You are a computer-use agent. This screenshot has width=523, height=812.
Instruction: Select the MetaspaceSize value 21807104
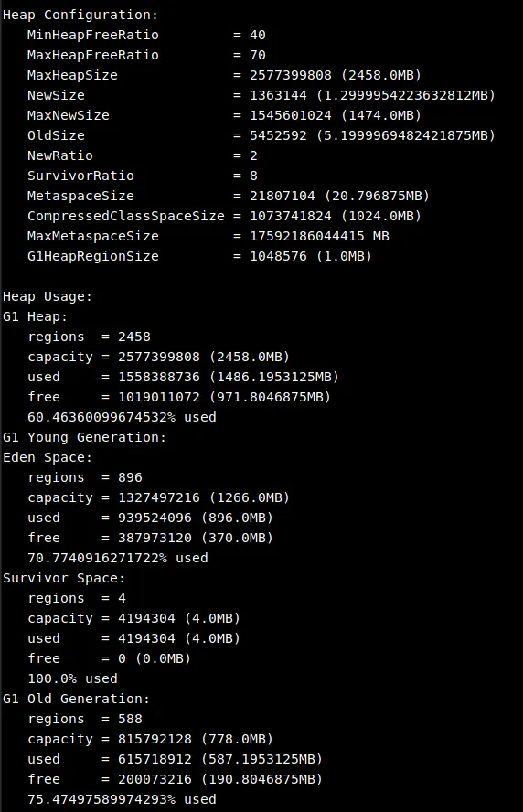click(283, 196)
